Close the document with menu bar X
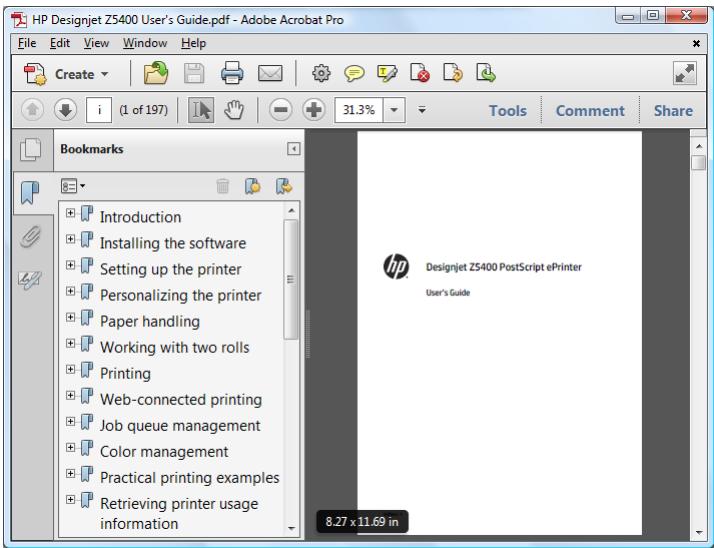Image resolution: width=714 pixels, height=548 pixels. (696, 43)
